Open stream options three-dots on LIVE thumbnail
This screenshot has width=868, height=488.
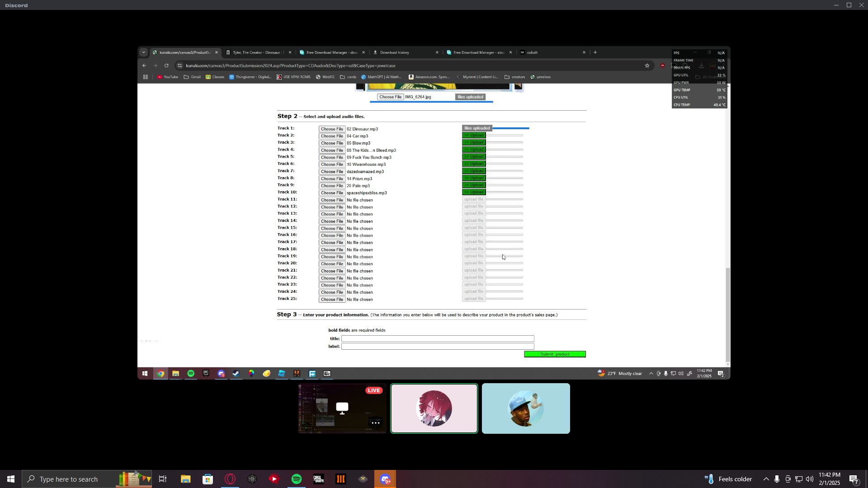375,423
